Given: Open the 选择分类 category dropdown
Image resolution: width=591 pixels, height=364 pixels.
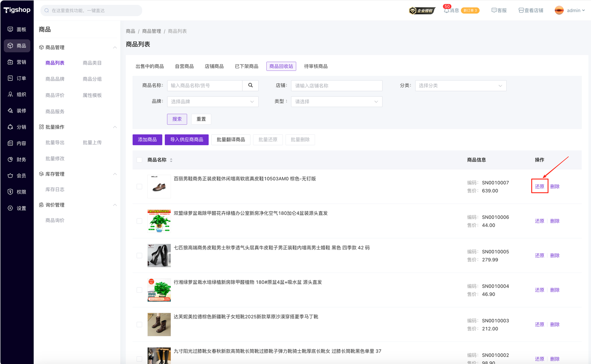Looking at the screenshot, I should click(x=460, y=86).
